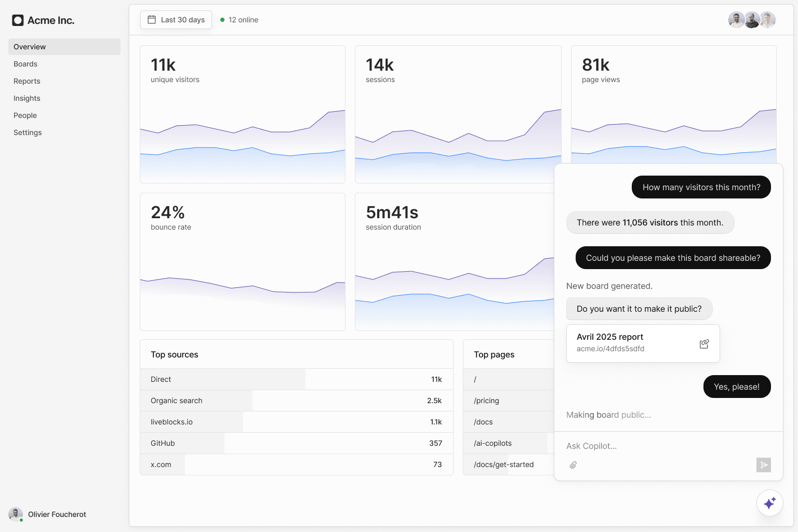
Task: Open the People page
Action: [25, 115]
